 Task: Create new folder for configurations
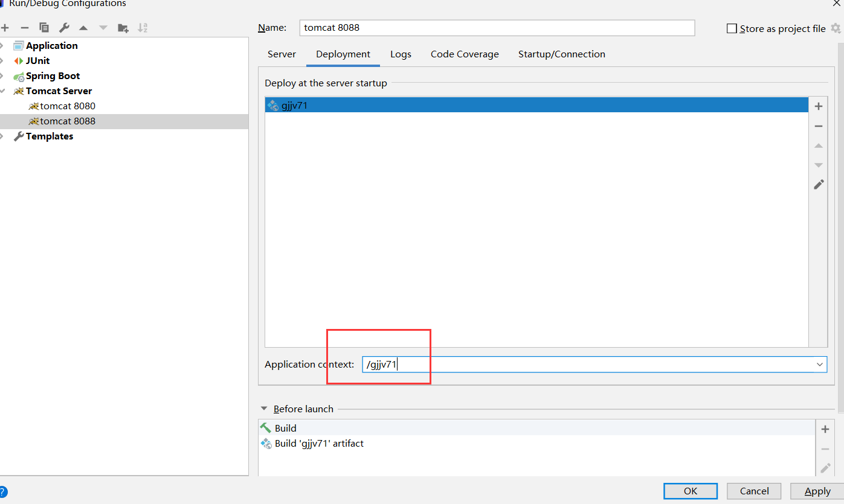tap(123, 28)
